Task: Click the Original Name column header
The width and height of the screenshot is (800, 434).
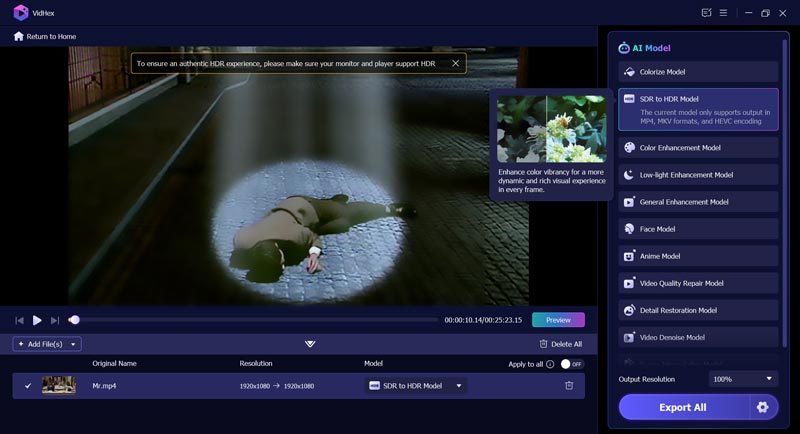Action: 114,364
